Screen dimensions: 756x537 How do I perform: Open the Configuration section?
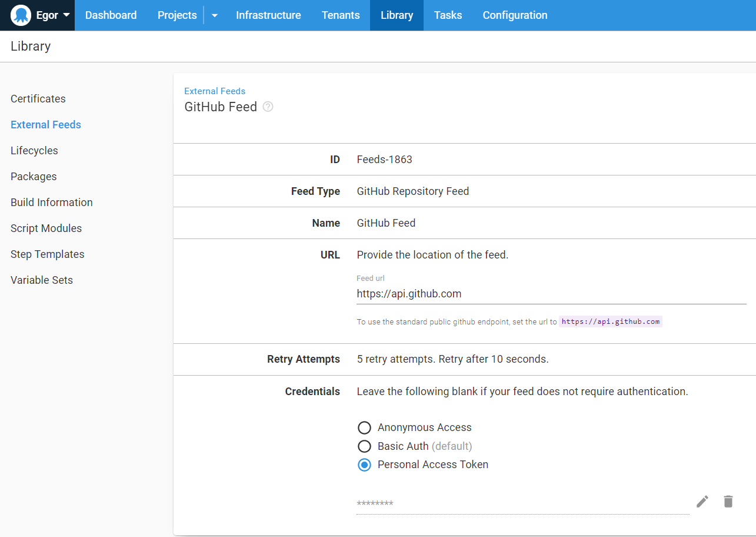click(x=515, y=15)
